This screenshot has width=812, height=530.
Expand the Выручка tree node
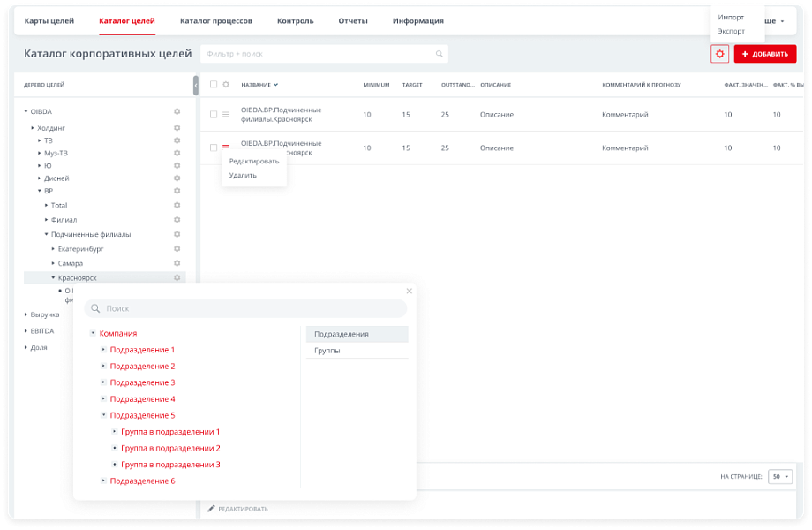26,314
